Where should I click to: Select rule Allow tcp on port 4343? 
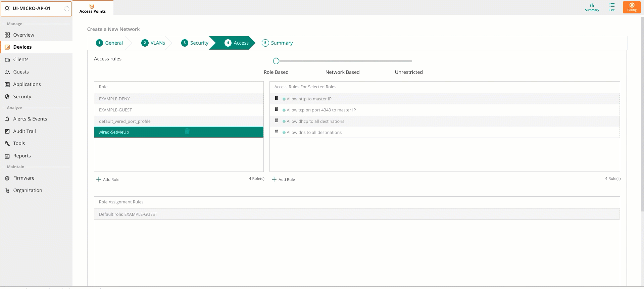[x=445, y=110]
